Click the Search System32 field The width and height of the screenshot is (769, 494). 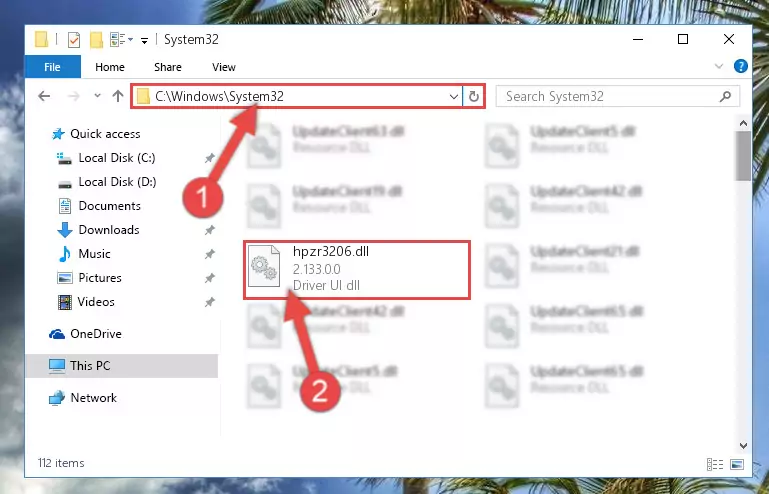617,96
